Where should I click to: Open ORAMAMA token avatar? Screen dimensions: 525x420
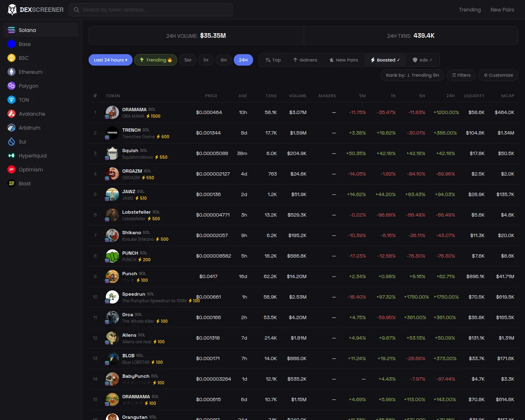click(x=112, y=112)
